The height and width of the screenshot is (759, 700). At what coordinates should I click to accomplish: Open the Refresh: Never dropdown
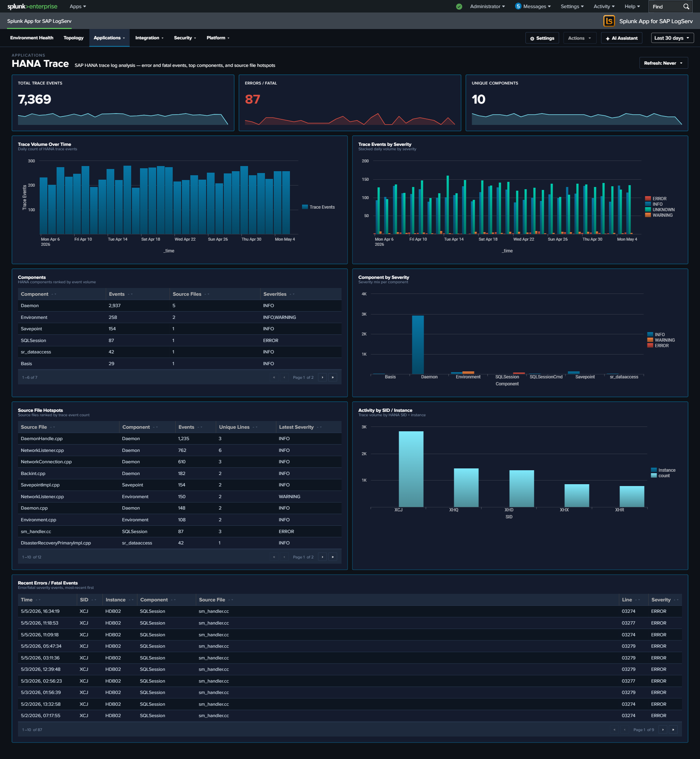(x=663, y=63)
